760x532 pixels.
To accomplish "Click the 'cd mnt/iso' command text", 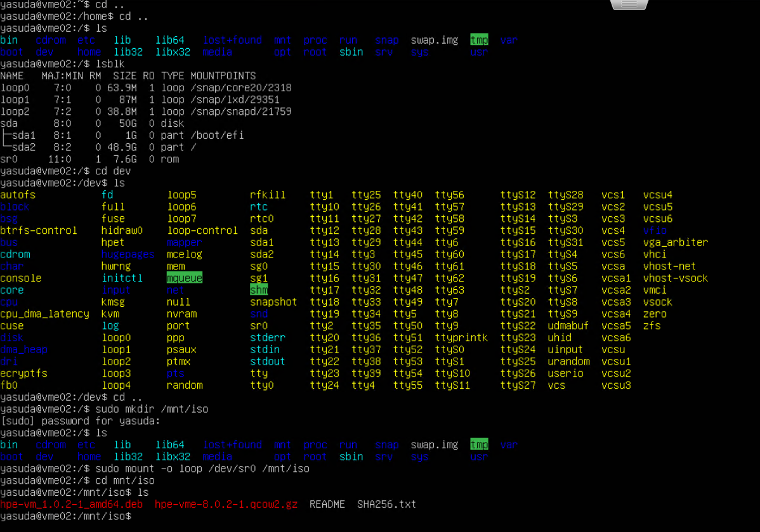I will 125,481.
